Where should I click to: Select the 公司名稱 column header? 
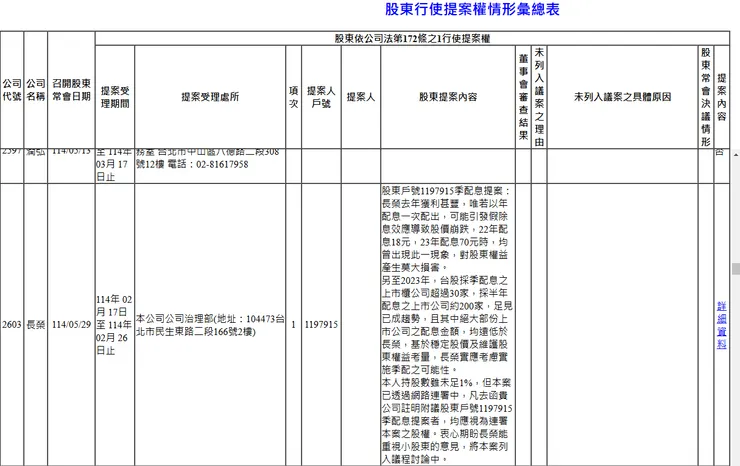35,90
